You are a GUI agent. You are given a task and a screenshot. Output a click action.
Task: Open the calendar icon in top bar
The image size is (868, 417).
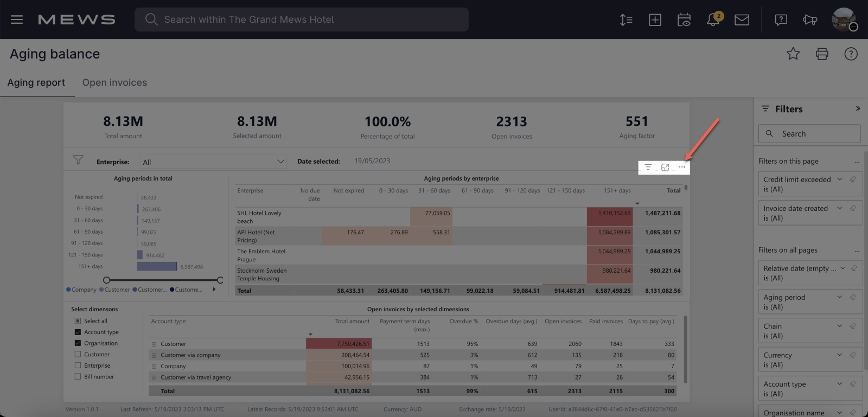(684, 20)
